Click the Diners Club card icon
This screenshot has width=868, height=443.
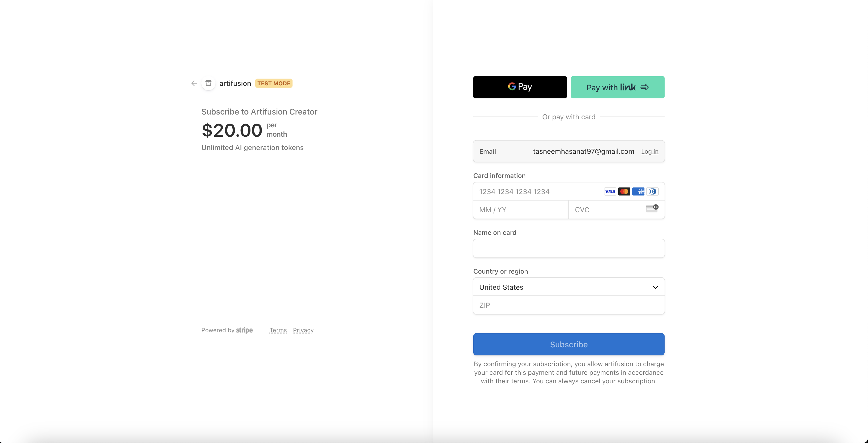(652, 191)
